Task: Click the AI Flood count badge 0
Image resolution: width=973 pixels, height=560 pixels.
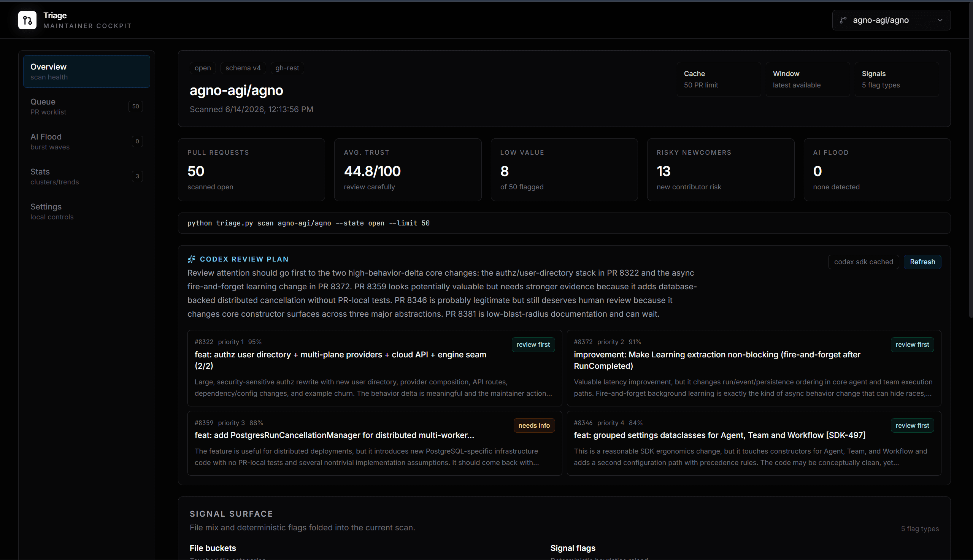Action: click(137, 141)
